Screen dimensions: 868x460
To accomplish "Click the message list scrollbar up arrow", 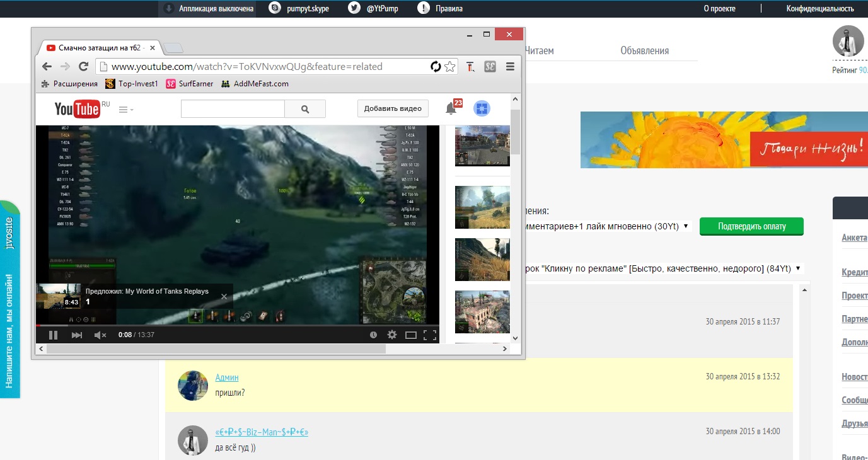I will pyautogui.click(x=804, y=289).
